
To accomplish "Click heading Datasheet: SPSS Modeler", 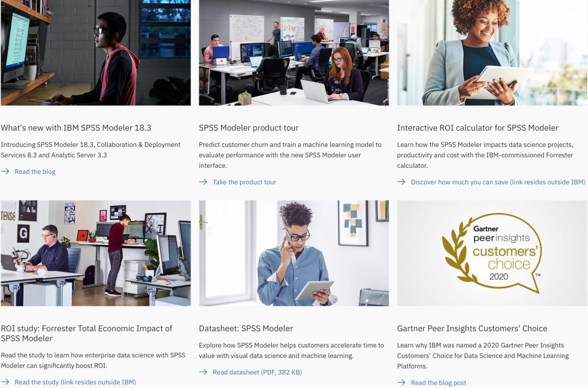I will (x=246, y=329).
